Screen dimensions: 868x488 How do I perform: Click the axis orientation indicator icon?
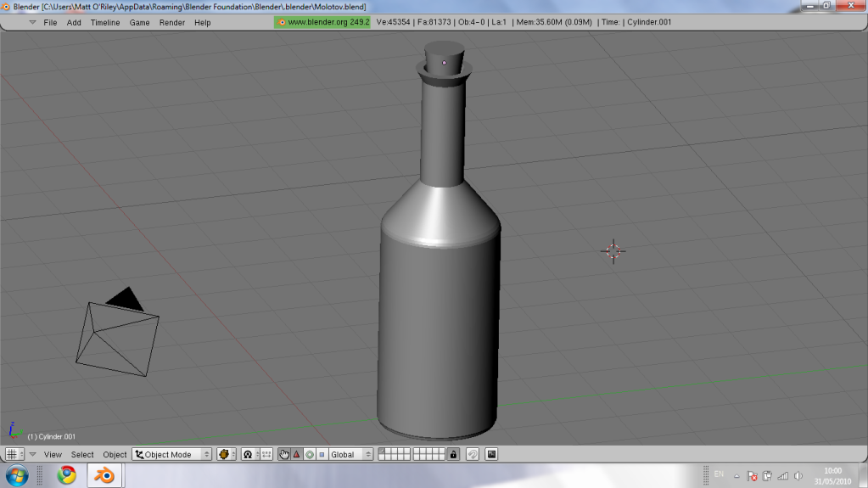[x=14, y=430]
